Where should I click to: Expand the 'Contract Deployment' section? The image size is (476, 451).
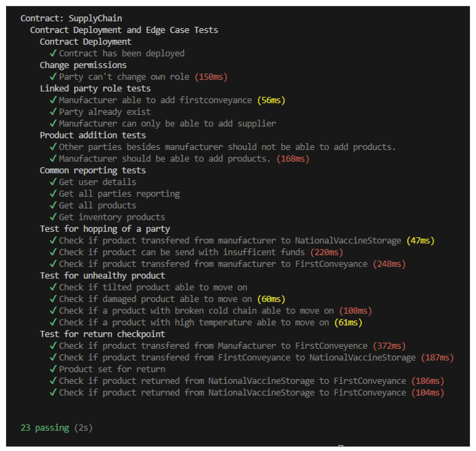point(85,42)
